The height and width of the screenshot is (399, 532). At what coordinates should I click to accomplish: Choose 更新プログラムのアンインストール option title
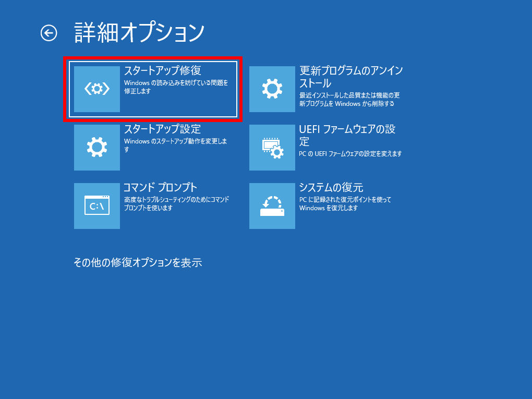(x=351, y=77)
